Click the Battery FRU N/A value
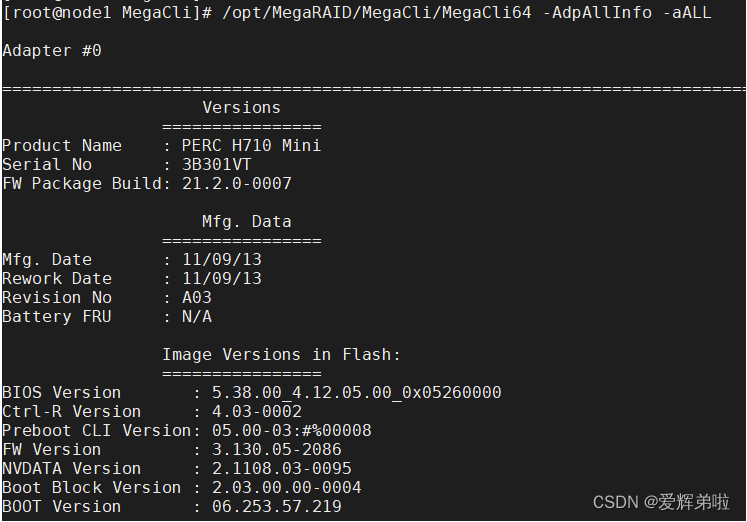 (x=196, y=316)
